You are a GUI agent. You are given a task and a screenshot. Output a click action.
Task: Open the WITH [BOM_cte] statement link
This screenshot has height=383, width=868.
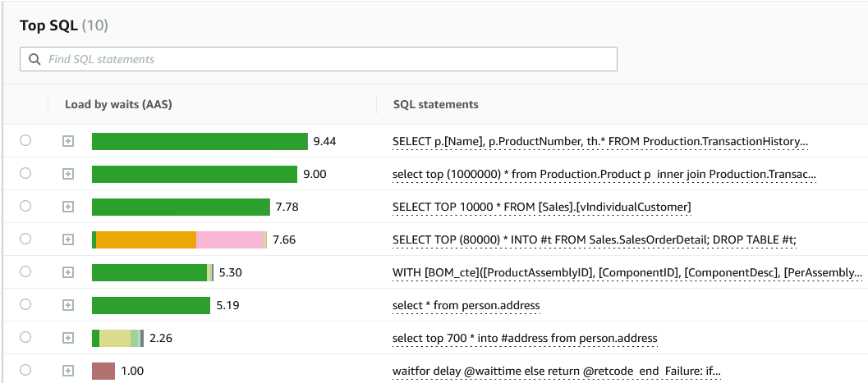pyautogui.click(x=628, y=272)
